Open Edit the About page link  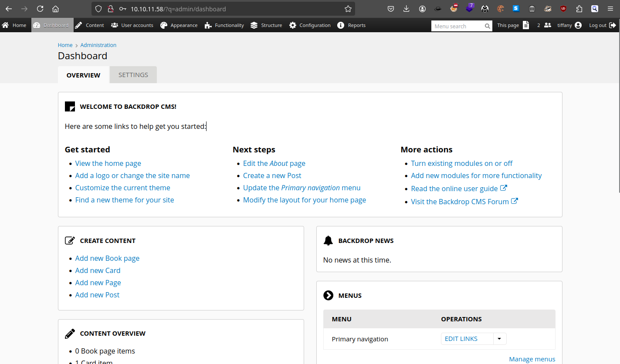coord(274,163)
